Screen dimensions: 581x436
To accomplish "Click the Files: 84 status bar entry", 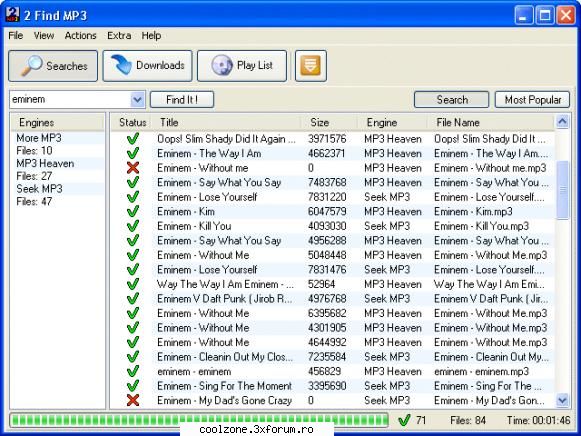I will point(468,420).
